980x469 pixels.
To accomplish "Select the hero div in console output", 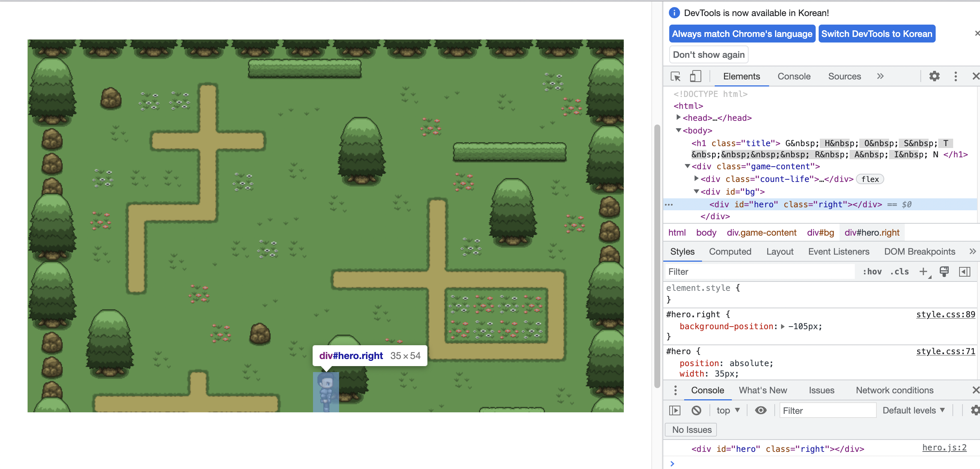I will click(x=778, y=449).
